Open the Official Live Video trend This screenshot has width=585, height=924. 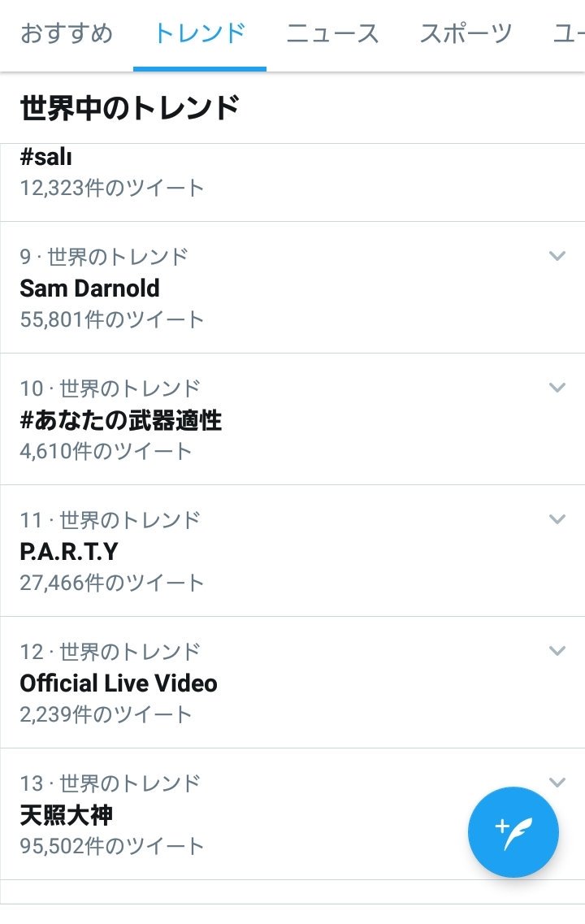[119, 683]
